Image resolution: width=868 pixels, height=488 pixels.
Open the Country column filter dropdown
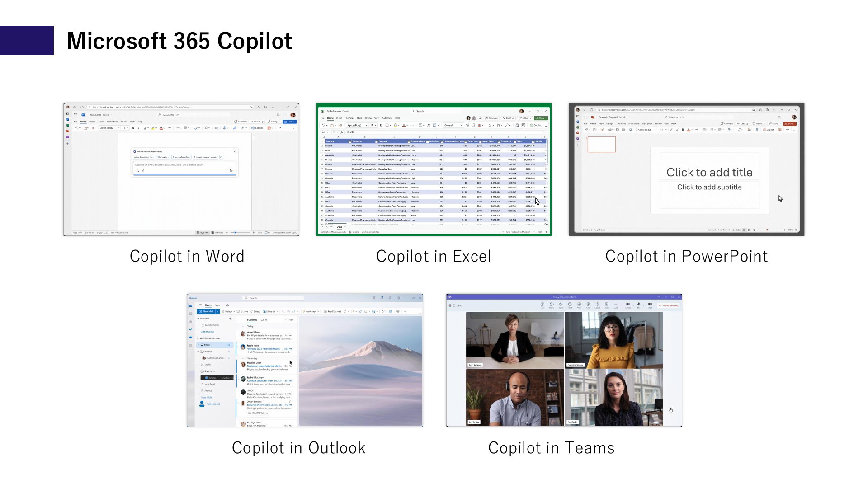click(350, 141)
